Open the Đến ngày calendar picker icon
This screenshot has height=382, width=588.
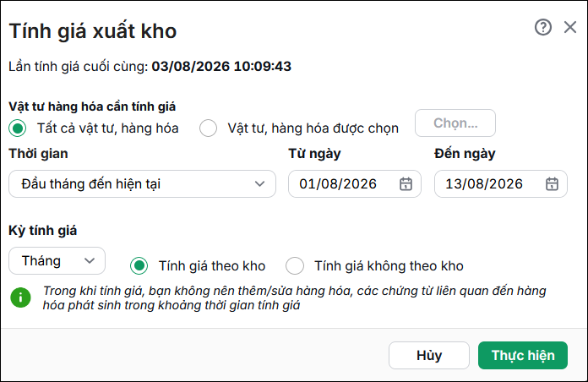[x=552, y=184]
